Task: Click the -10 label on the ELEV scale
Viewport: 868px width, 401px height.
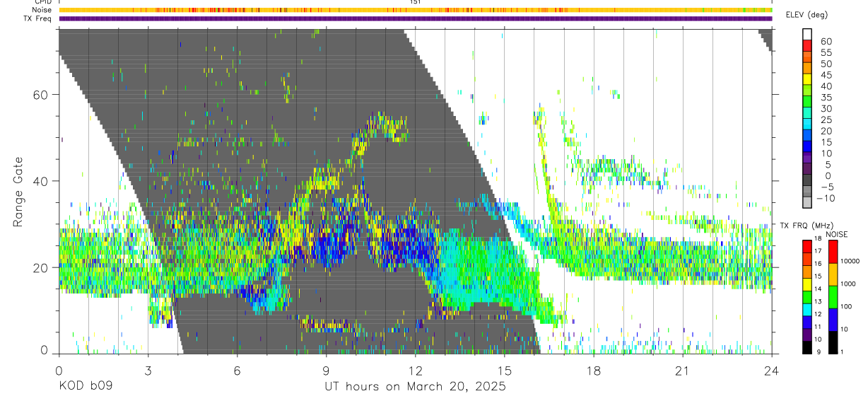Action: point(827,198)
